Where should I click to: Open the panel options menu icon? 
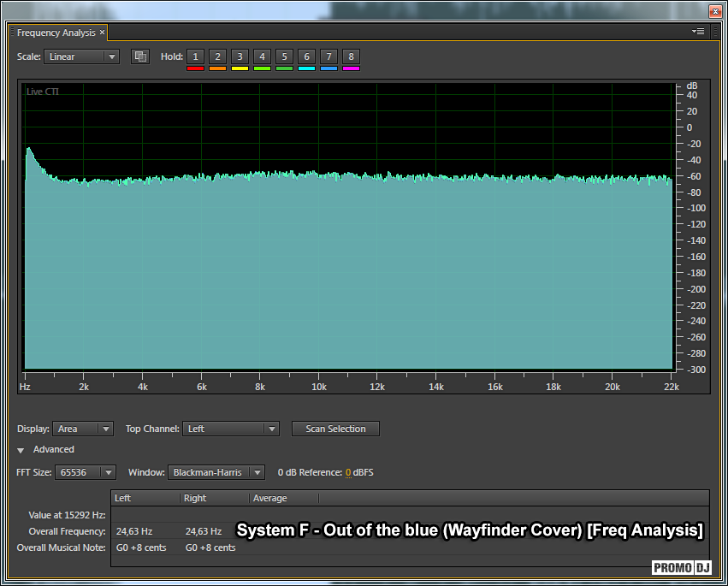click(x=699, y=32)
